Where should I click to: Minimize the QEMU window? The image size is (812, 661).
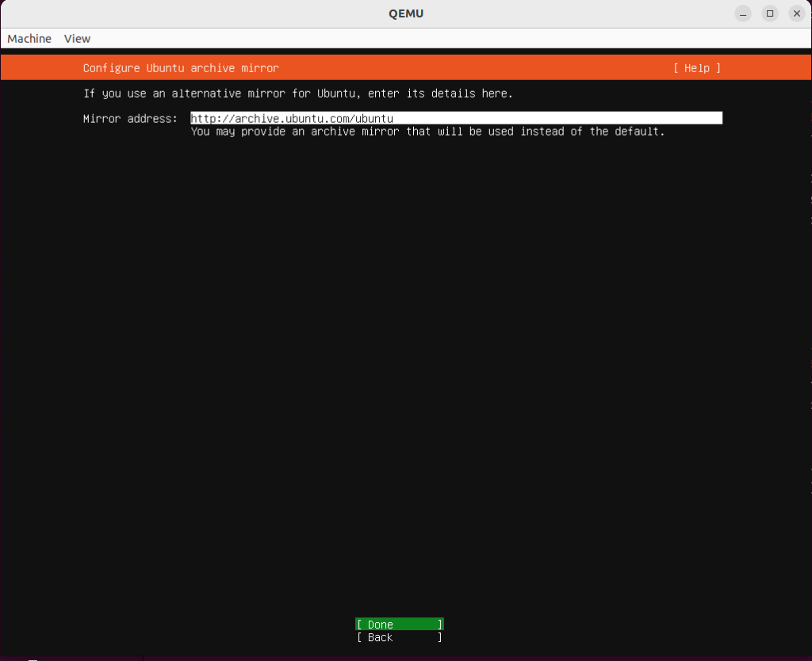tap(743, 13)
